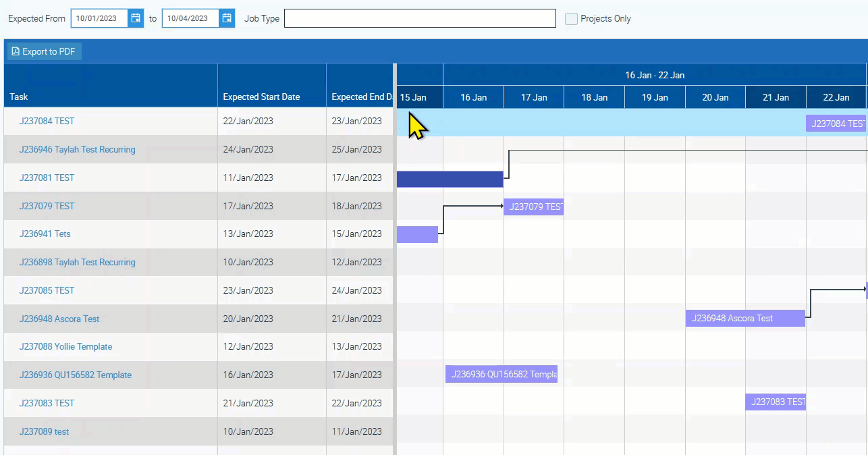This screenshot has width=868, height=455.
Task: Click the Expected From date field
Action: pos(99,18)
